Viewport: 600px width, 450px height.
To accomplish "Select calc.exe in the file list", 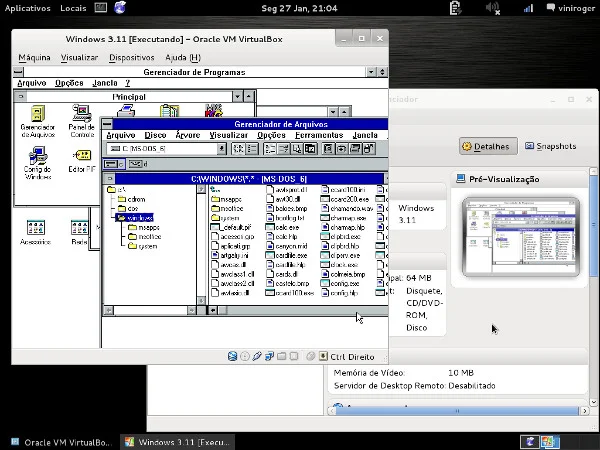I will (282, 227).
